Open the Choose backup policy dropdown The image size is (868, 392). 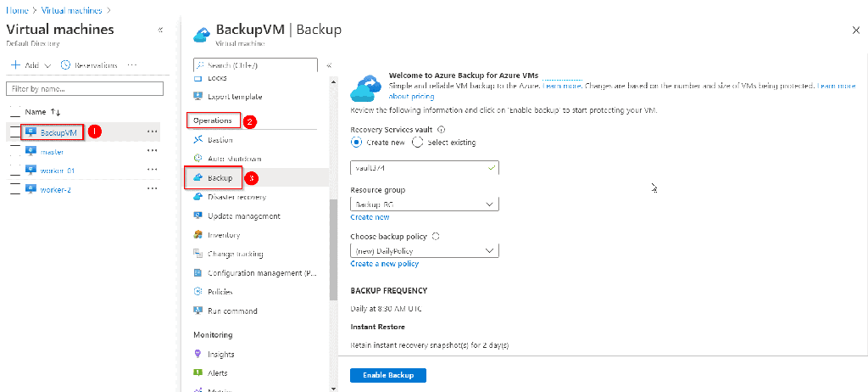(425, 250)
